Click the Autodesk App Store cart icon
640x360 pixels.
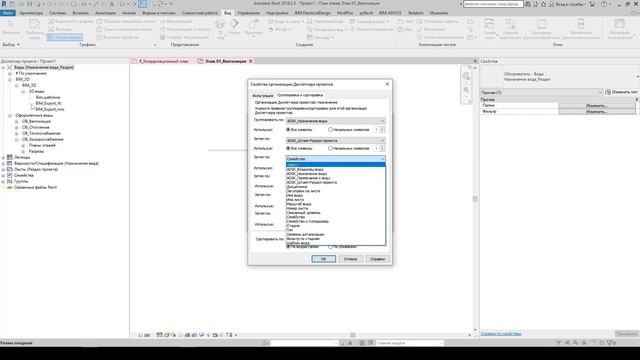(x=593, y=4)
